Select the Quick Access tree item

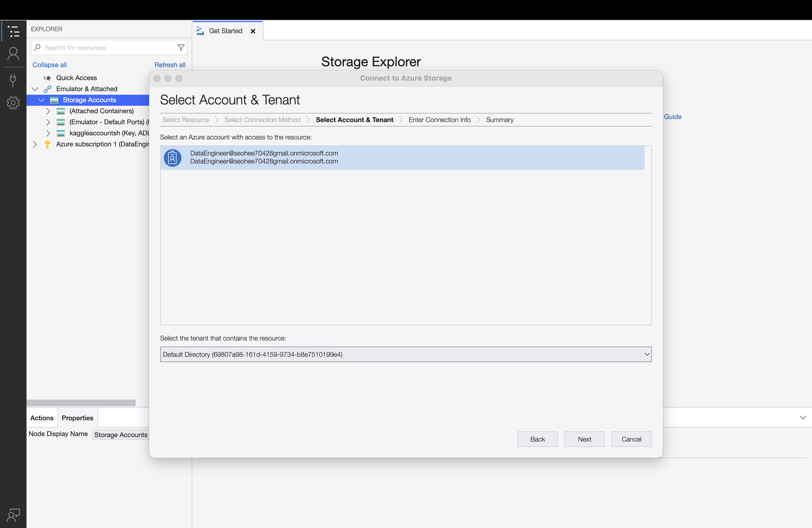(x=77, y=78)
